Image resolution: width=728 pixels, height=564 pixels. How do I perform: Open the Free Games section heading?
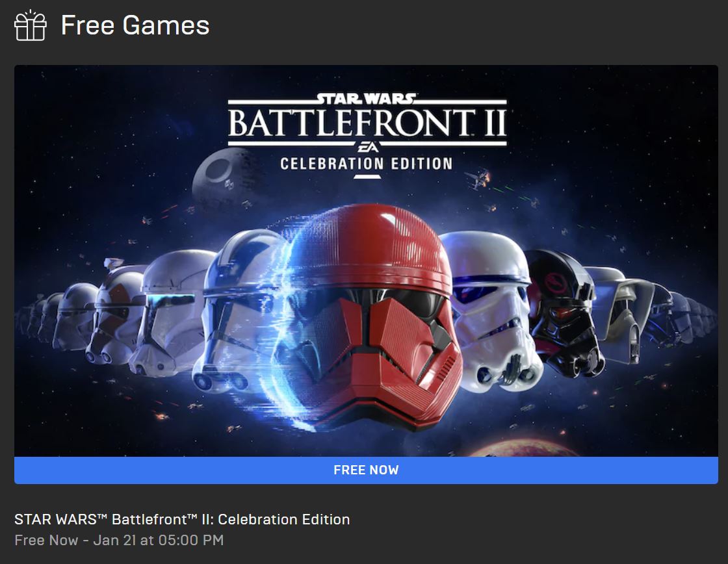click(x=135, y=25)
